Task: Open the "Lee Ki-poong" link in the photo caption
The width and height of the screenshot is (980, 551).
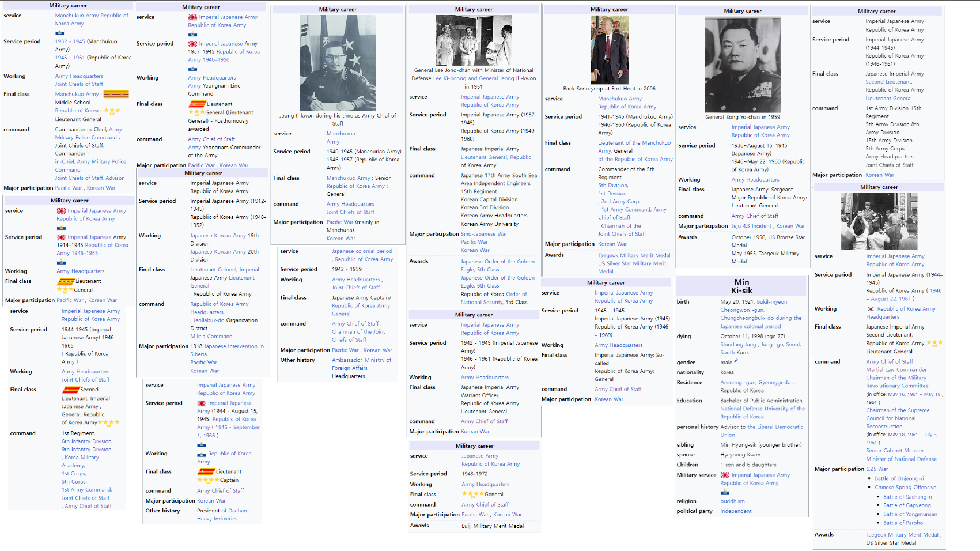Action: click(449, 78)
